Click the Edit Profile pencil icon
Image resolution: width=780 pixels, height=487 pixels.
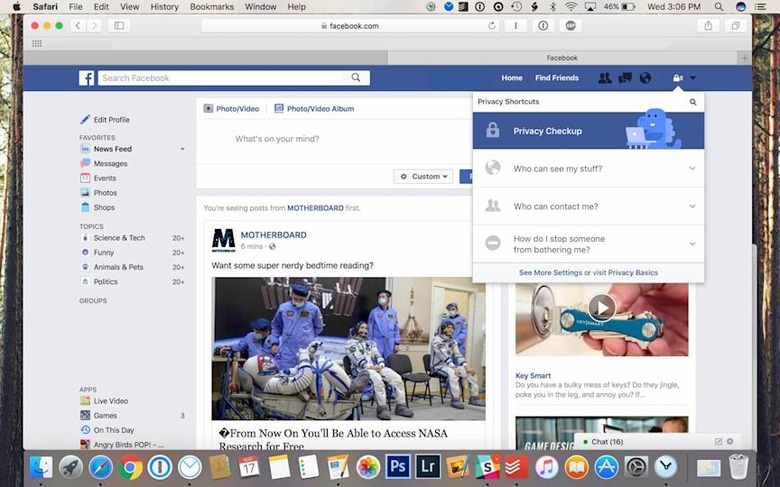[85, 119]
